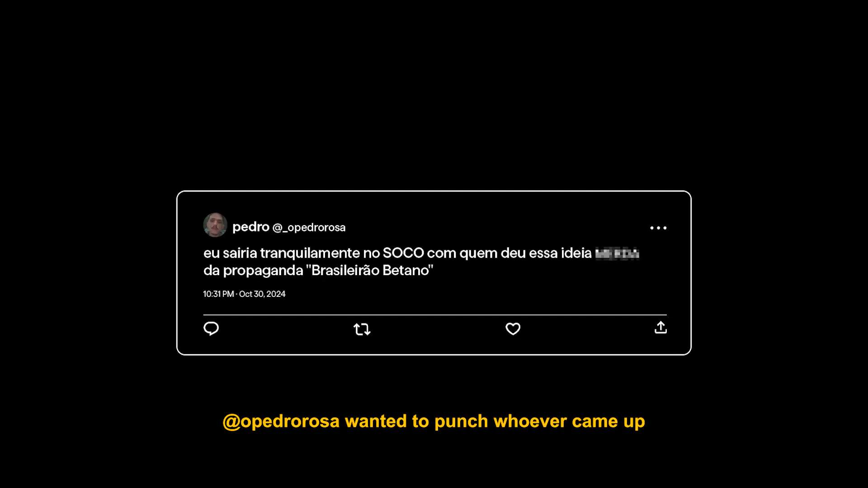Click the yellow @opedrorosa mention in subtitle
The height and width of the screenshot is (488, 868).
tap(281, 422)
